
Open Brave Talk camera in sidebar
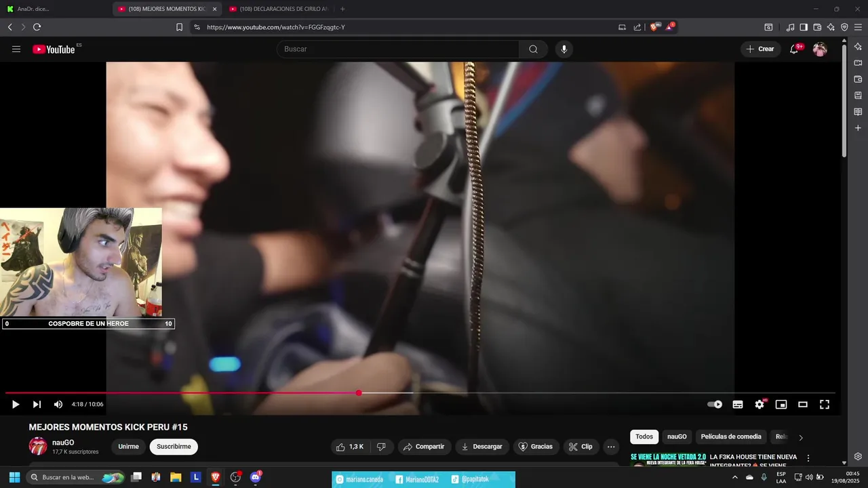point(858,63)
